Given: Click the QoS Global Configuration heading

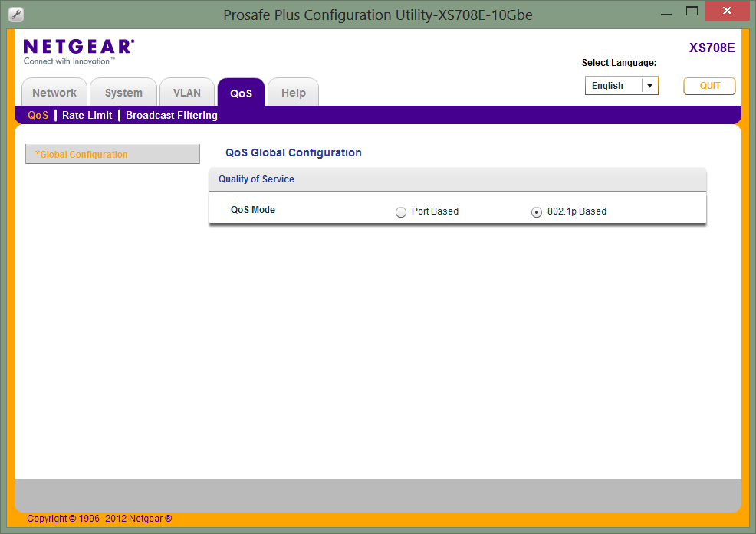Looking at the screenshot, I should (294, 152).
